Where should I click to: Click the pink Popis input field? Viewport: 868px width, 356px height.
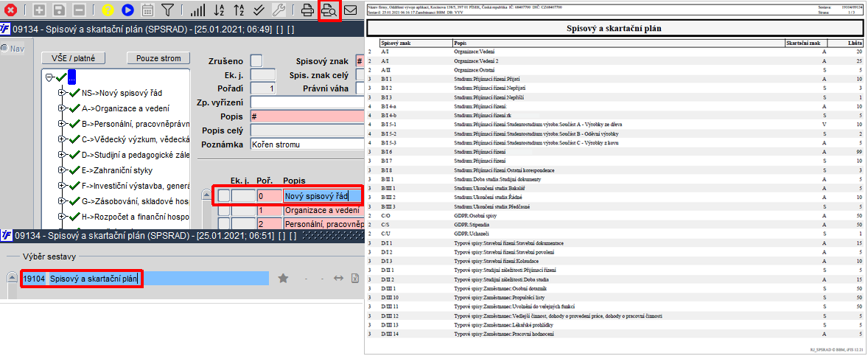coord(308,116)
